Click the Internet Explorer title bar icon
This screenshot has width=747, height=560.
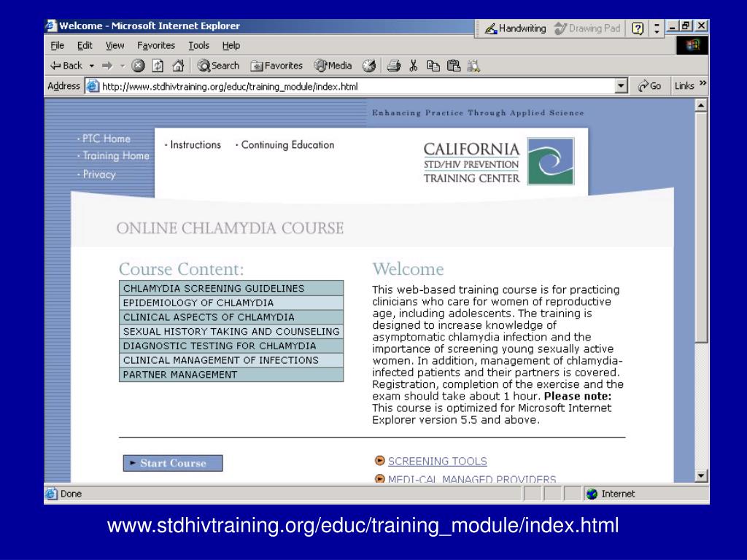point(51,26)
